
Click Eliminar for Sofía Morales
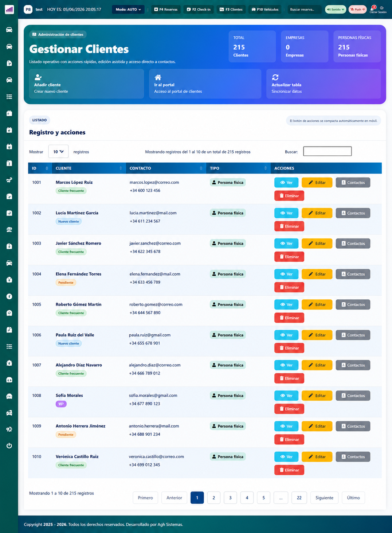coord(289,409)
